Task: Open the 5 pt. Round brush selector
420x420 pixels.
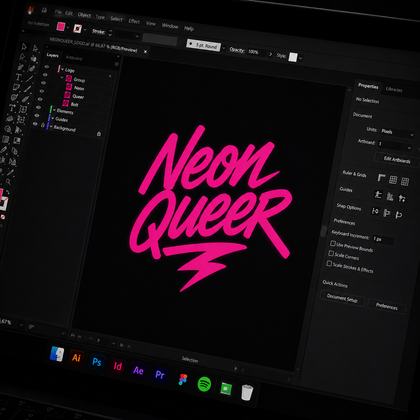Action: [203, 45]
